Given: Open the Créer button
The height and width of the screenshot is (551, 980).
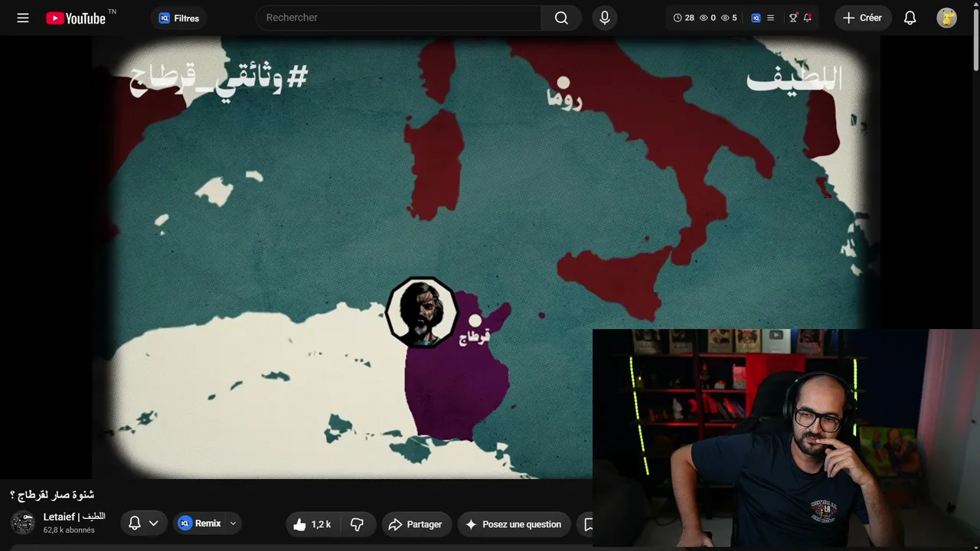Looking at the screenshot, I should [x=863, y=18].
